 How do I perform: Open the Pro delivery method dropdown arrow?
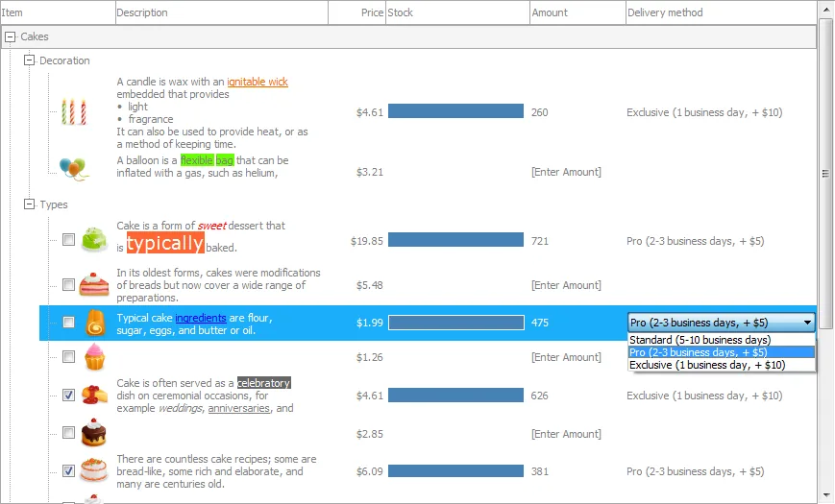807,323
